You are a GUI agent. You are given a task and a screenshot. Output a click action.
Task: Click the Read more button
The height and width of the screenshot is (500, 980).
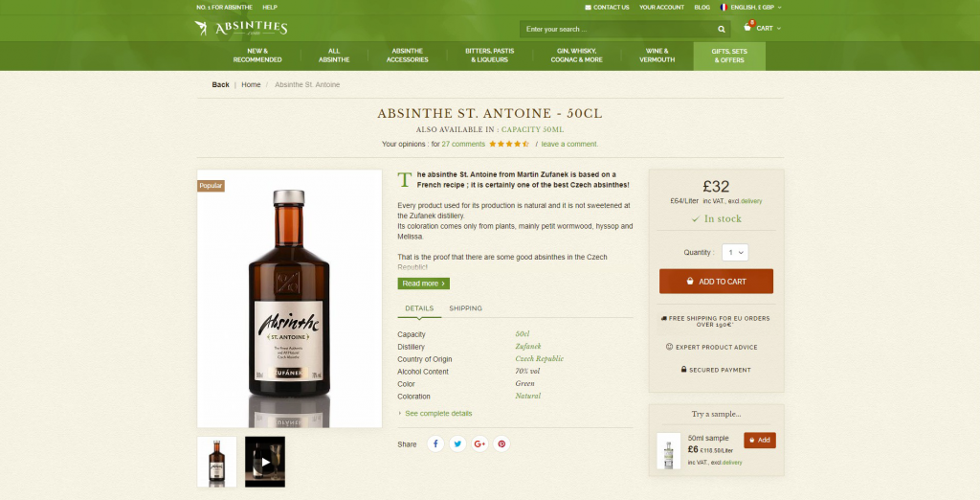[423, 284]
